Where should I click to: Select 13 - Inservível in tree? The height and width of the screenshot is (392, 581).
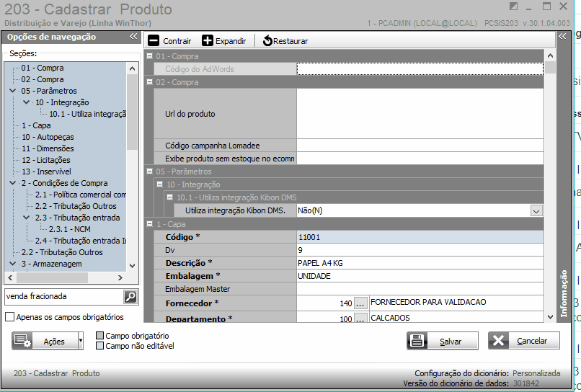[x=46, y=171]
